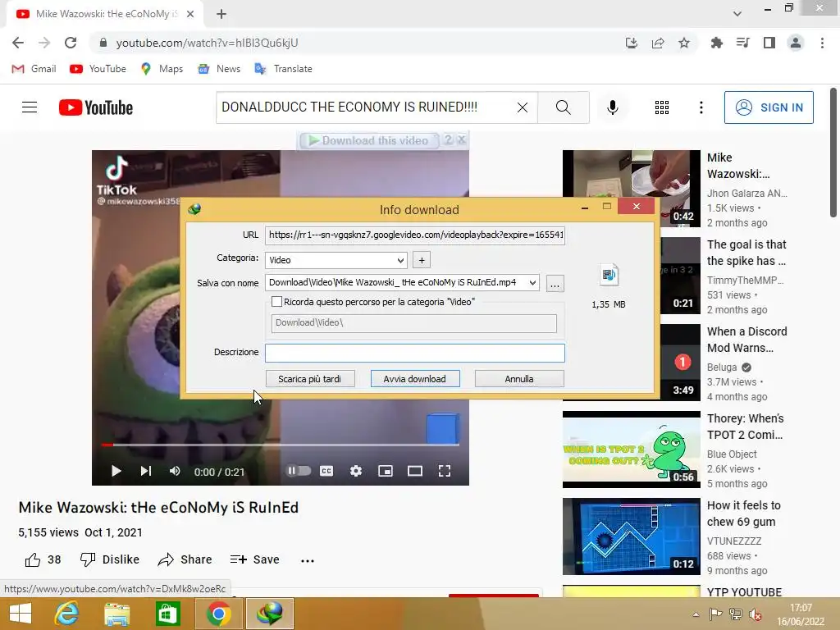Share the video
Viewport: 840px width, 630px height.
pos(185,559)
